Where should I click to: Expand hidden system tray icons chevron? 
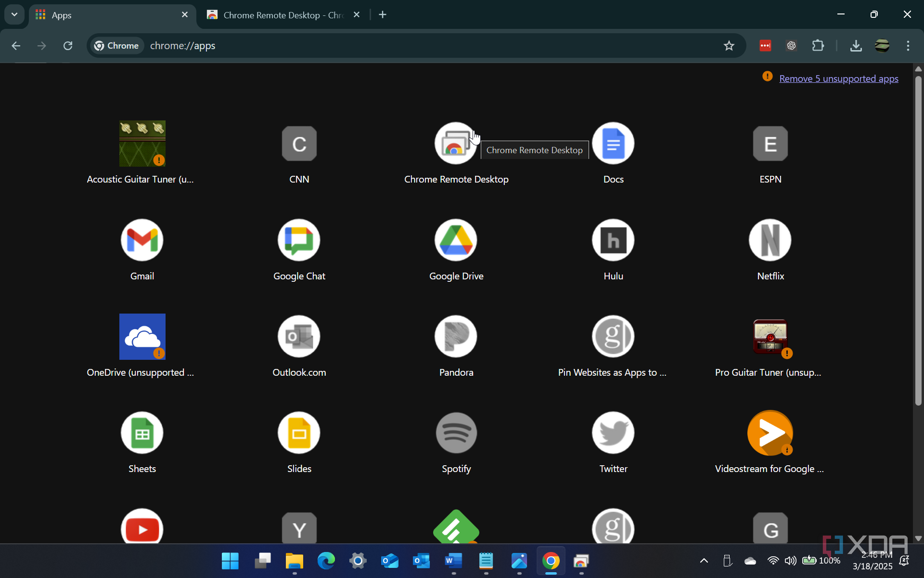tap(704, 560)
